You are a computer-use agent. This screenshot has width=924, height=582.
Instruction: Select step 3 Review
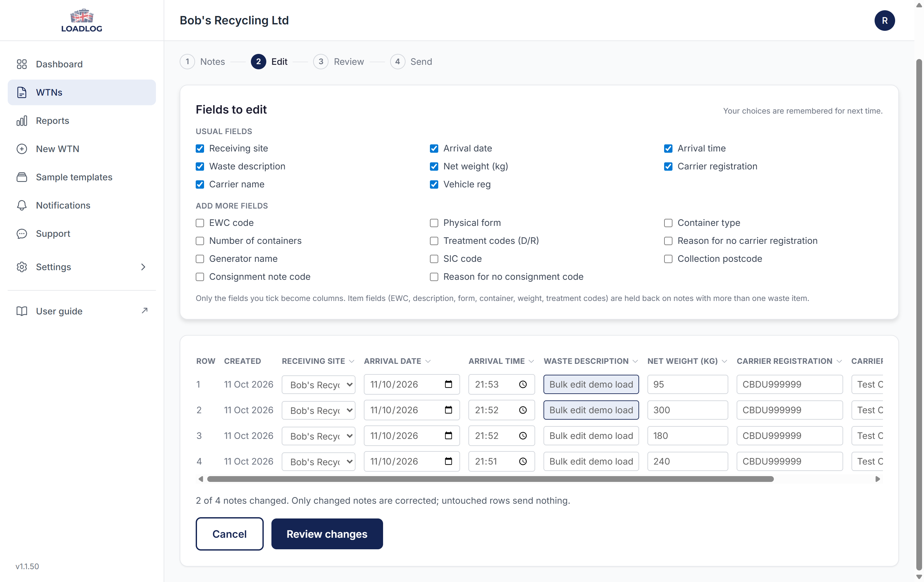338,62
